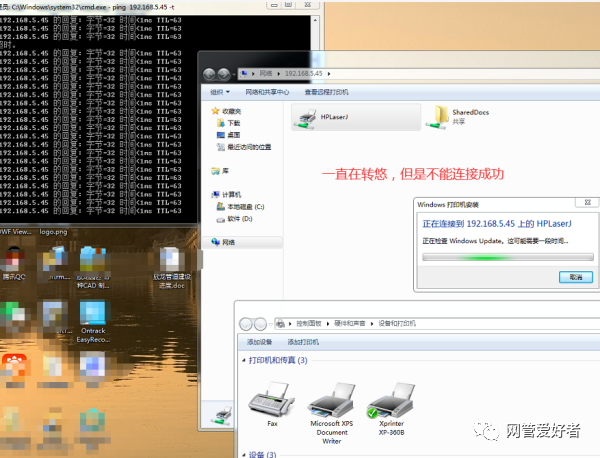
Task: Click the printer icon in explorer details pane
Action: [x=222, y=416]
